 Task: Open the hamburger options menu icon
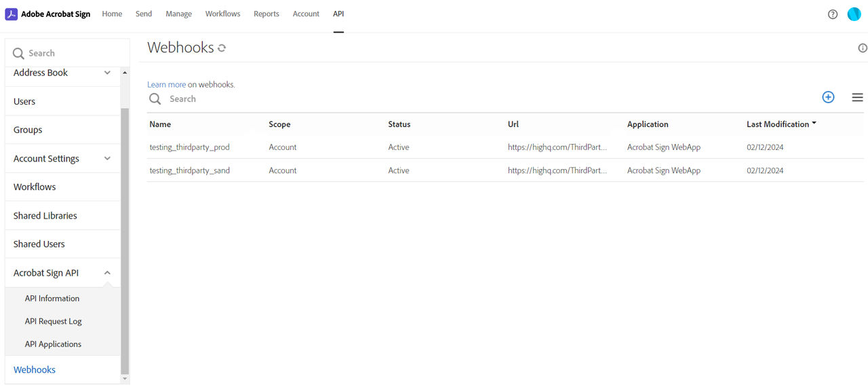[x=857, y=98]
